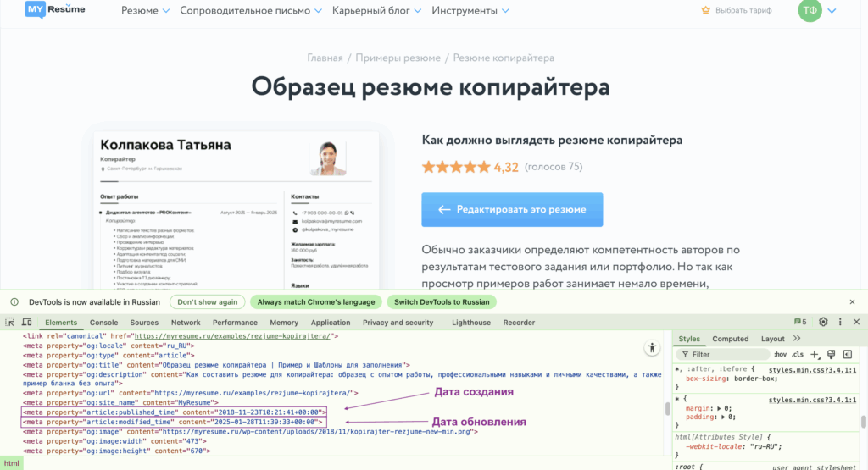Go to Главная breadcrumb
868x470 pixels.
click(x=325, y=58)
